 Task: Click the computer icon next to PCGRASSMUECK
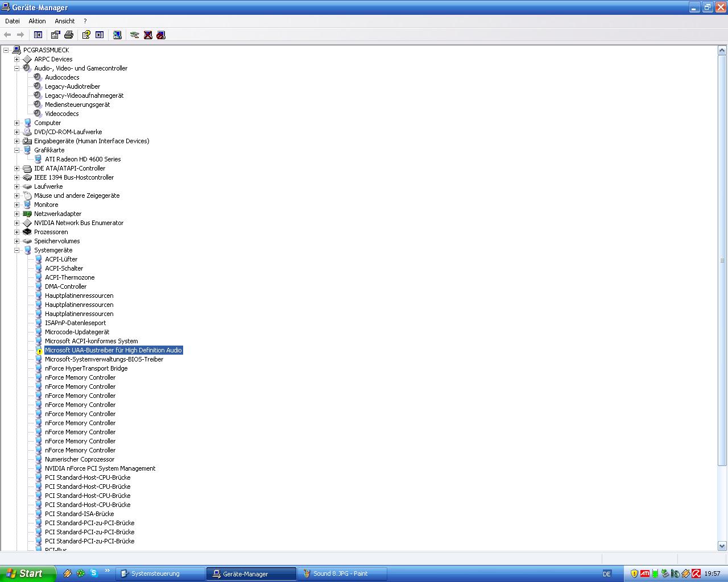pyautogui.click(x=16, y=50)
